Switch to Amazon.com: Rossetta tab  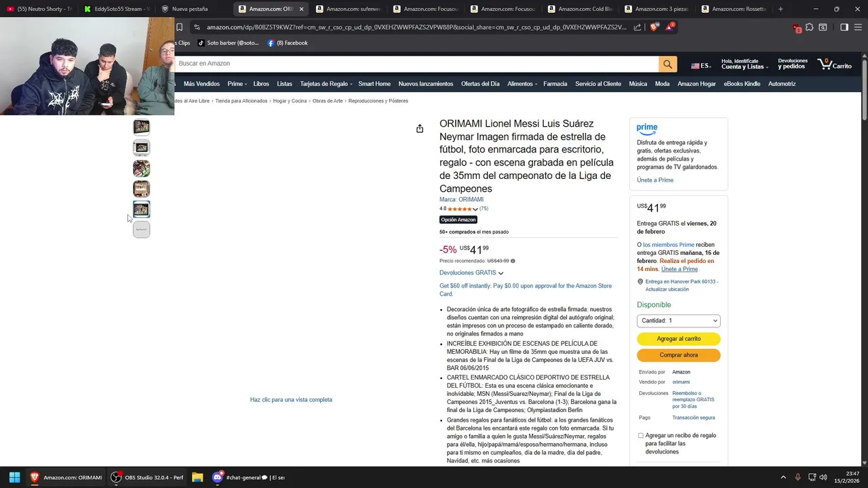pos(735,9)
